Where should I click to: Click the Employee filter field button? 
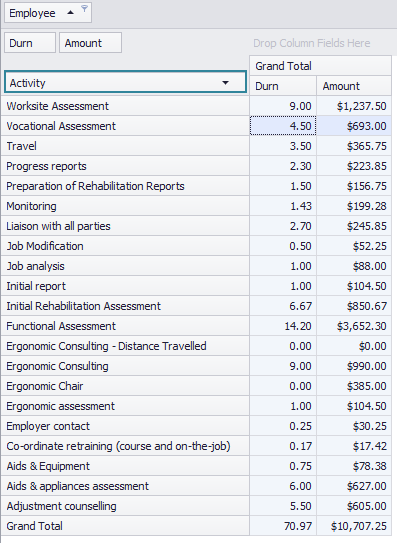[x=48, y=13]
